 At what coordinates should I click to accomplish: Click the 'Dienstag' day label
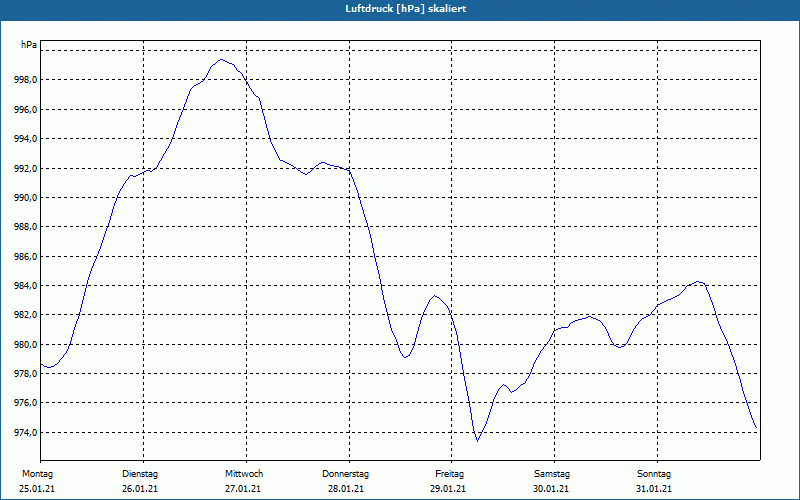(140, 474)
